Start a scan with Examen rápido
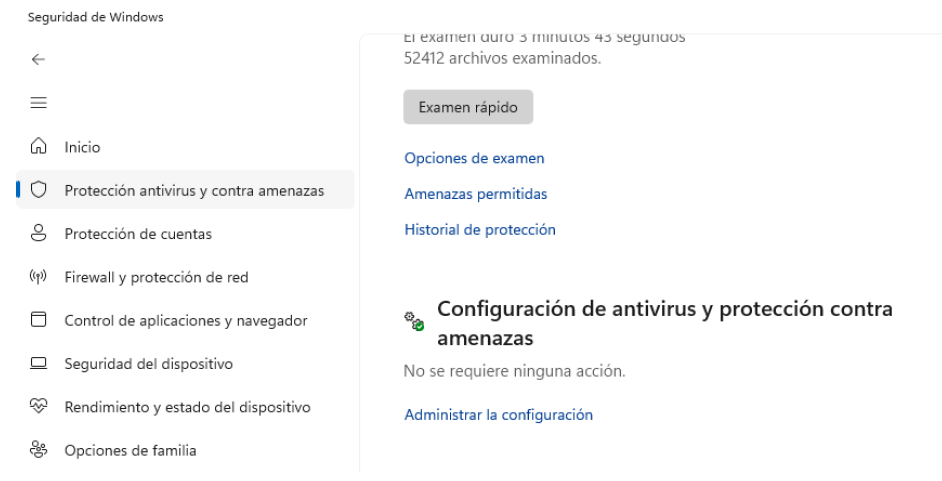Image resolution: width=942 pixels, height=481 pixels. tap(468, 108)
